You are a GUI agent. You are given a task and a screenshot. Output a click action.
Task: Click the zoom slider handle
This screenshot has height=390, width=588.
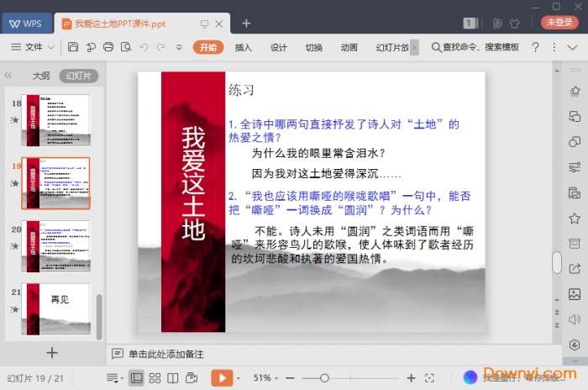[325, 378]
